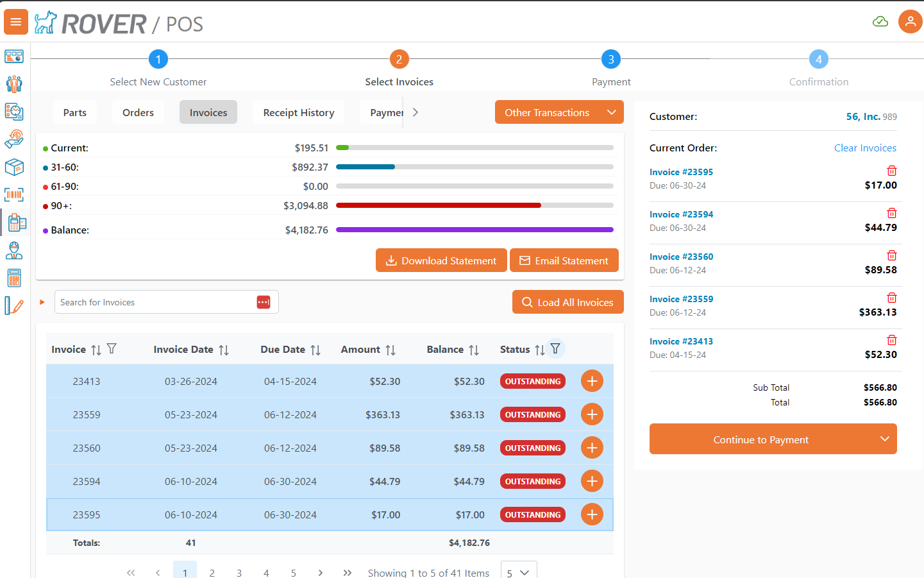Open the customers panel icon in sidebar
Viewport: 924px width, 578px height.
[x=14, y=83]
